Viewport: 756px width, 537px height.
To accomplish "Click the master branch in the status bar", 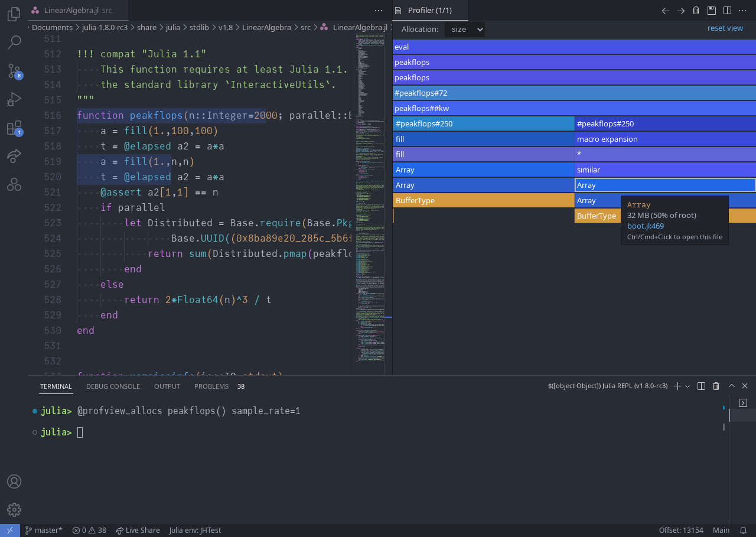I will 43,531.
